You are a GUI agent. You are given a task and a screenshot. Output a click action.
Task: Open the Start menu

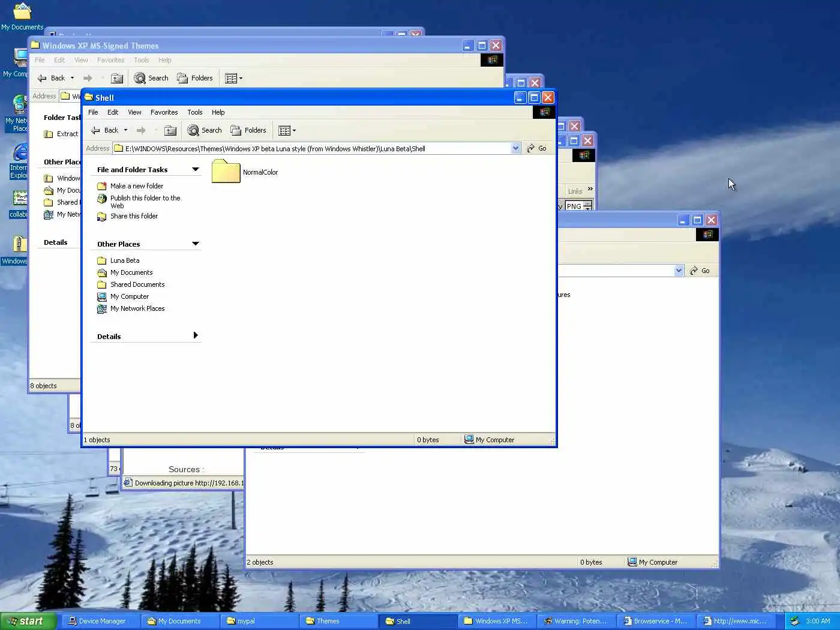point(28,621)
